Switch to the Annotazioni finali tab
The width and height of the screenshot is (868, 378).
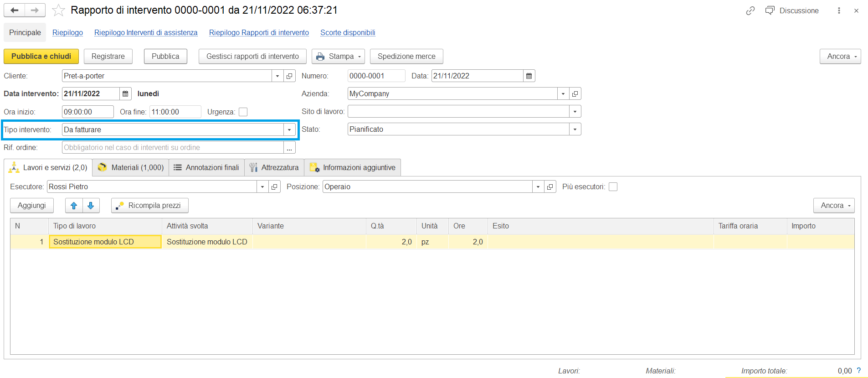point(207,167)
